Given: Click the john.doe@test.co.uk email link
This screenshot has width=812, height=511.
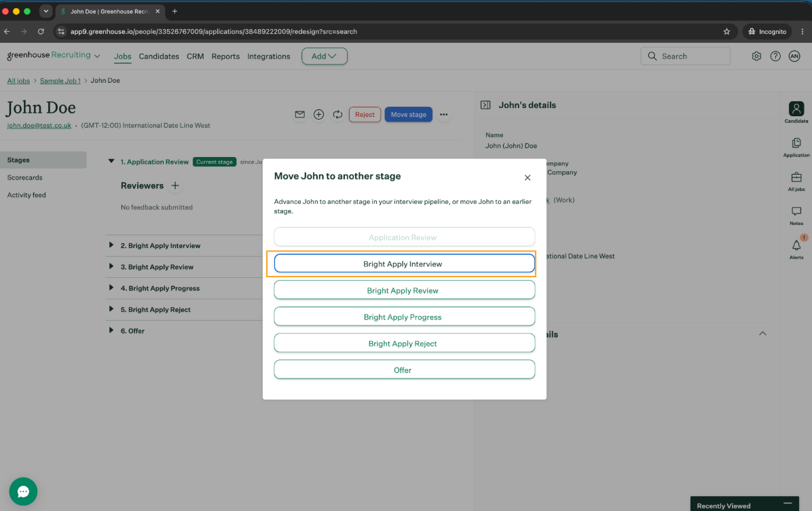Looking at the screenshot, I should tap(39, 126).
